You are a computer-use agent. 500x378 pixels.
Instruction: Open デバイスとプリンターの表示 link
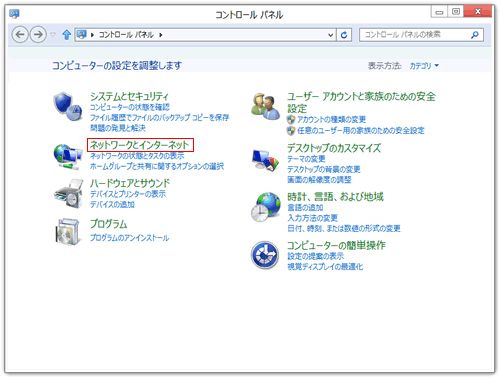point(128,194)
